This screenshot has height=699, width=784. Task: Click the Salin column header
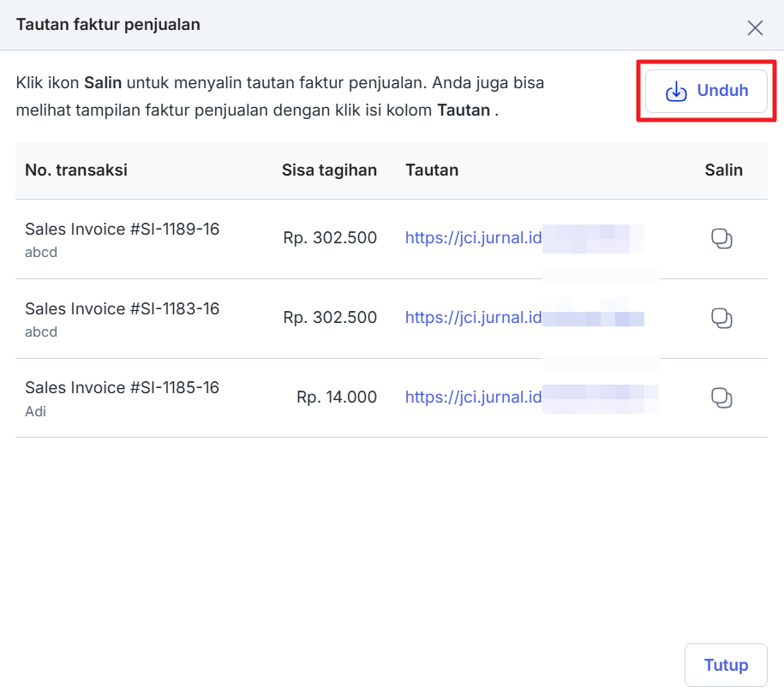pyautogui.click(x=723, y=170)
